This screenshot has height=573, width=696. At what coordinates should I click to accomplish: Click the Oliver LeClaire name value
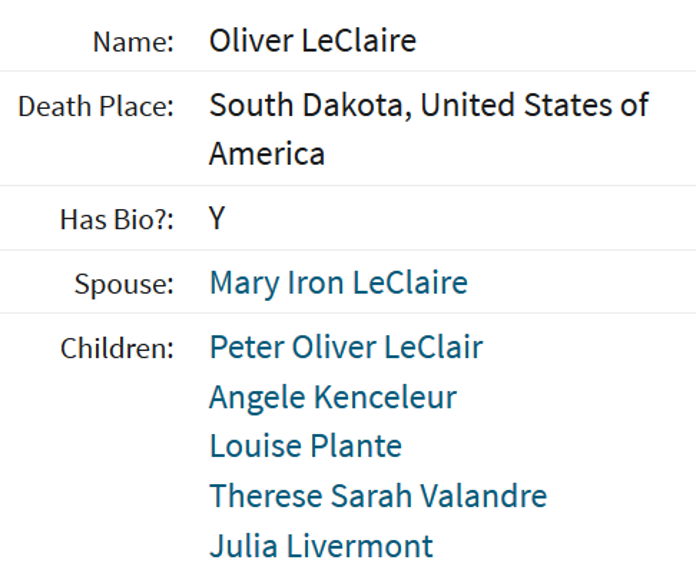point(312,41)
